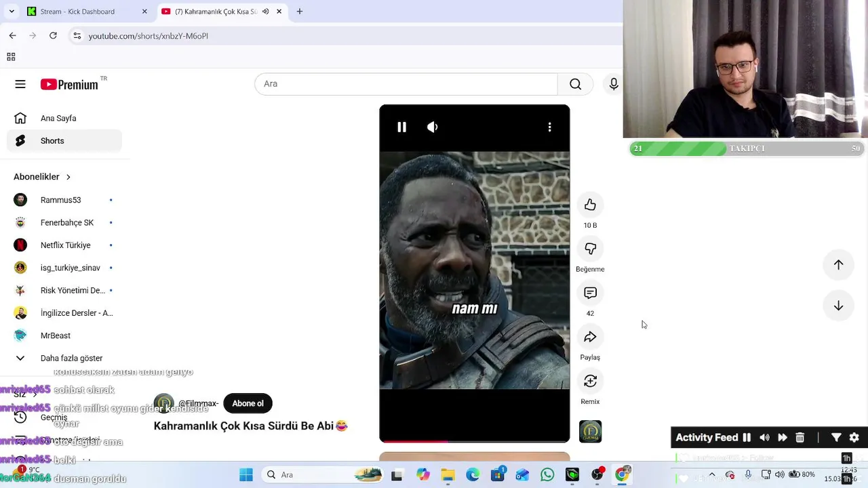Open Microsoft Store from the taskbar

coord(498,474)
